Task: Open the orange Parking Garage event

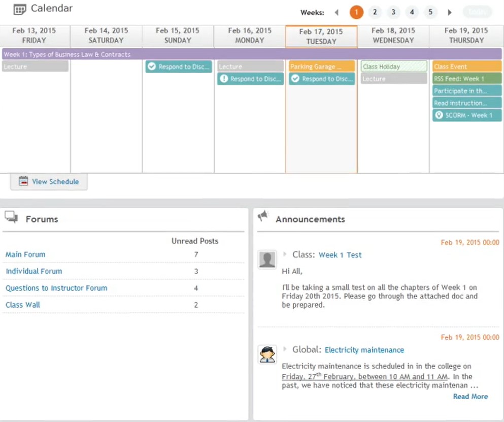Action: point(322,67)
